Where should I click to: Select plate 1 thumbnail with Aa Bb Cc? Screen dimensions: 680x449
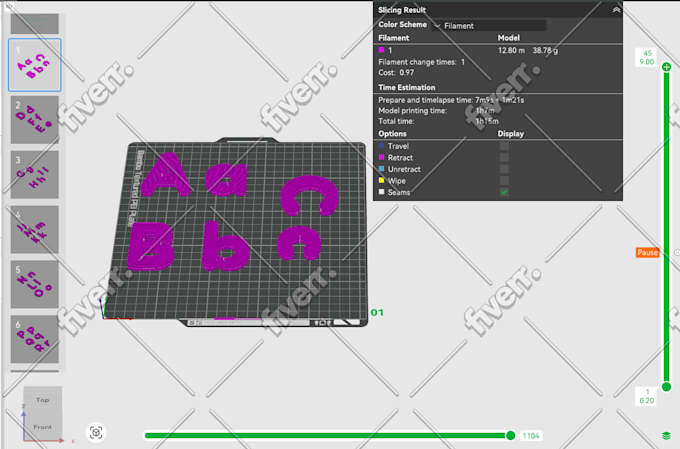click(x=35, y=65)
